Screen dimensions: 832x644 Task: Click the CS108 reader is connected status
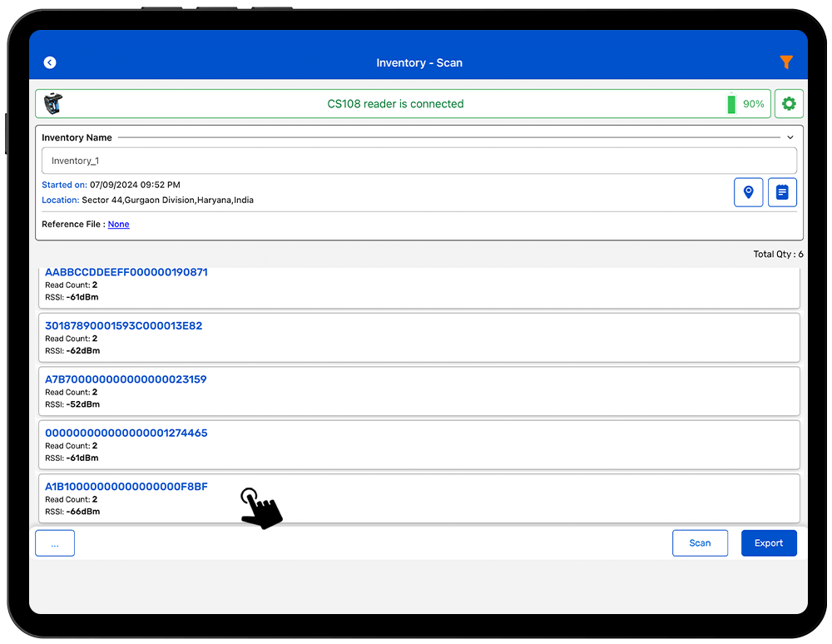[x=395, y=104]
